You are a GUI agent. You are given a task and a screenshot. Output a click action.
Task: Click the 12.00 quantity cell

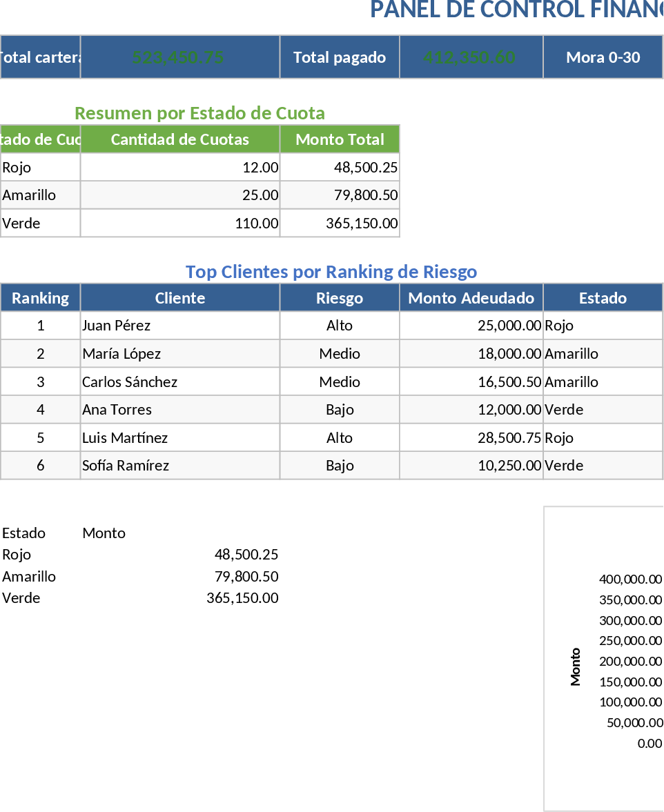(179, 168)
